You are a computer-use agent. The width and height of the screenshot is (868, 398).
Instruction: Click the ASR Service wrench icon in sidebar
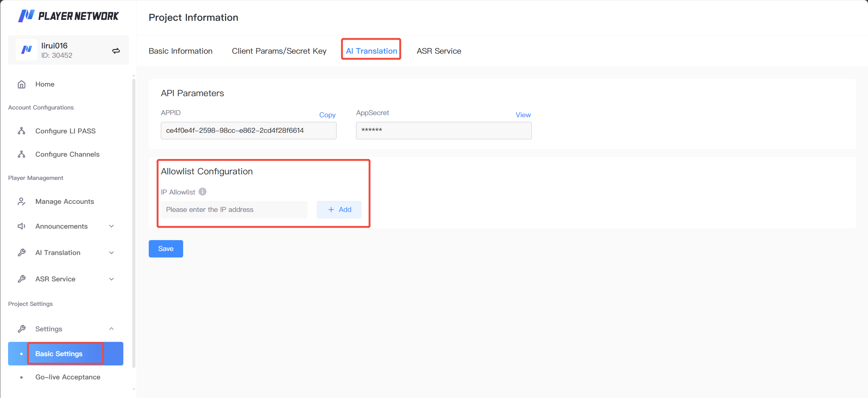pyautogui.click(x=22, y=279)
